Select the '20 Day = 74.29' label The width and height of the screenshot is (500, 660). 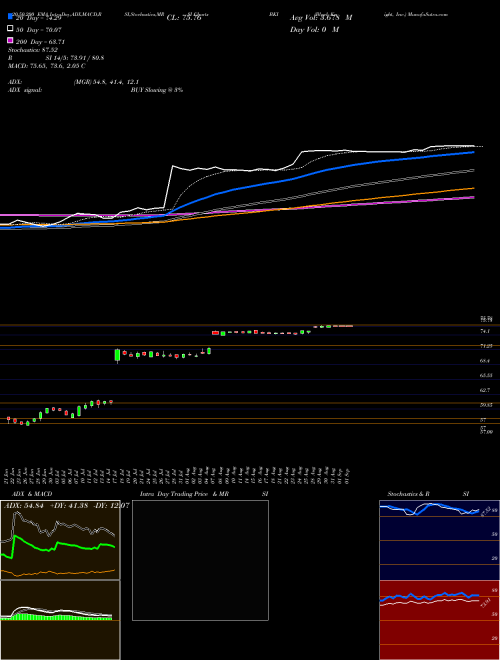click(x=39, y=18)
